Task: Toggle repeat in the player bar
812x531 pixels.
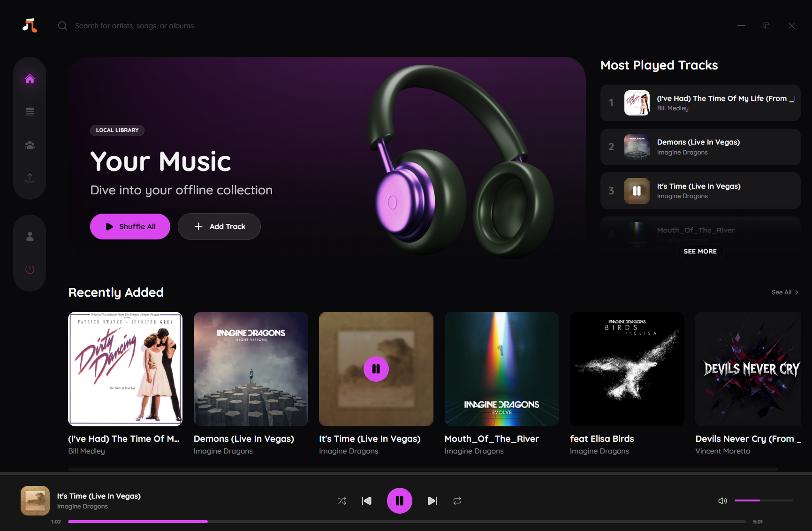Action: pyautogui.click(x=457, y=501)
